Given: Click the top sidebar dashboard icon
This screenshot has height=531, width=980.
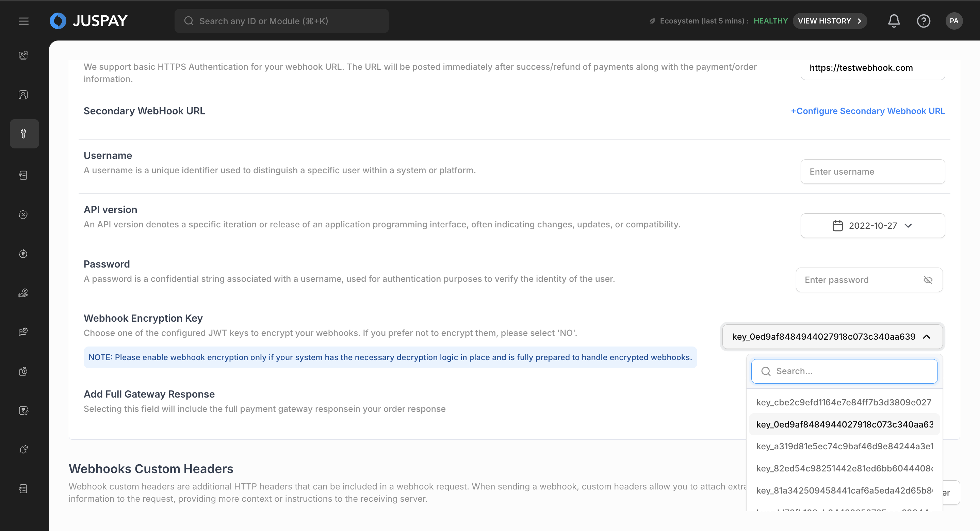Looking at the screenshot, I should point(23,55).
